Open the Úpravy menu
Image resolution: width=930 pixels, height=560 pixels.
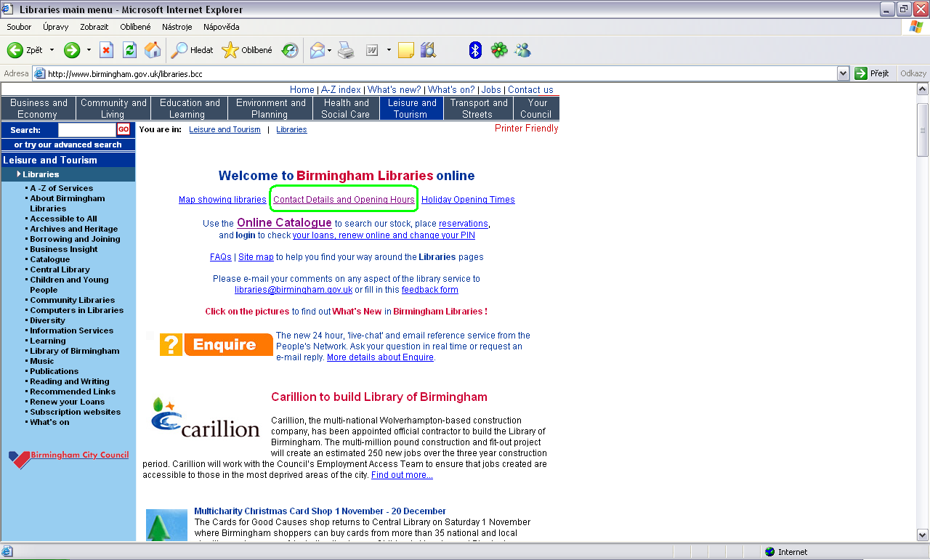(x=55, y=27)
